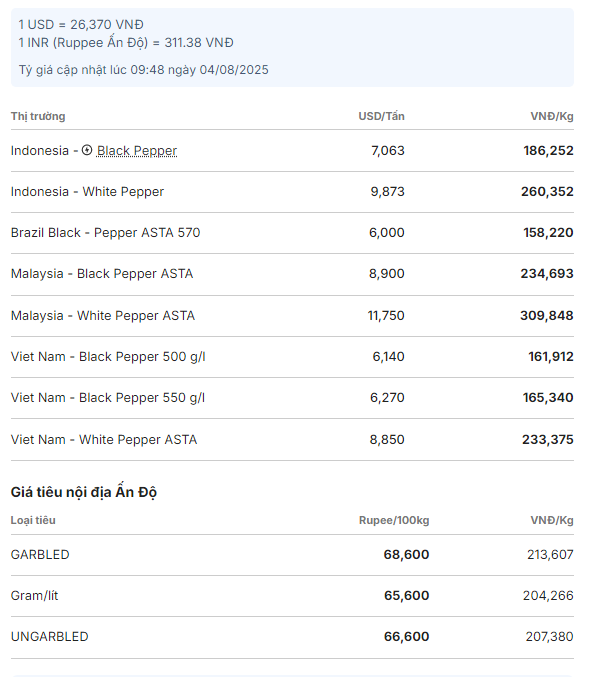
Task: Click the Thị trường column header
Action: coord(38,116)
